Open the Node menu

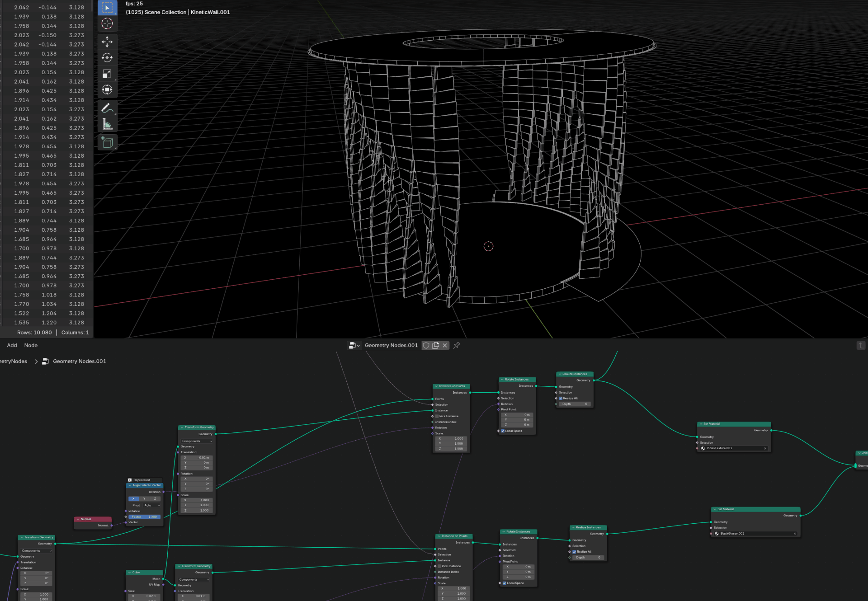click(31, 346)
